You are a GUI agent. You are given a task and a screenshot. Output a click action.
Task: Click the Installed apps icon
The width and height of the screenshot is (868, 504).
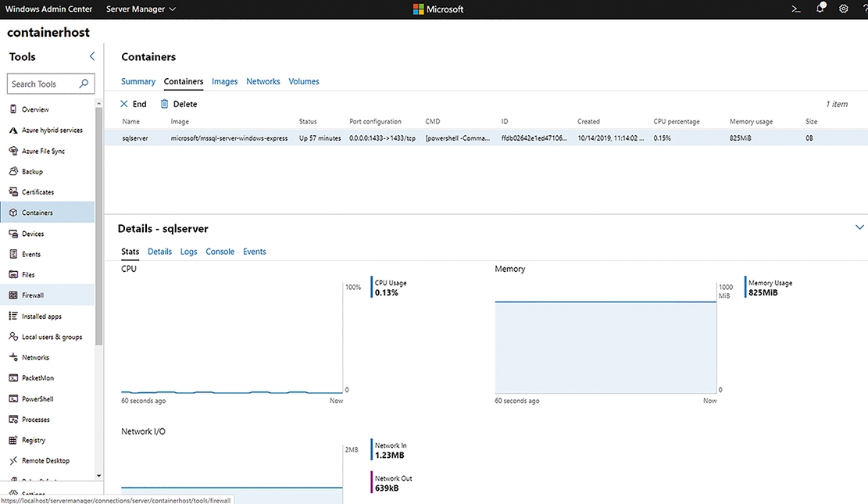13,316
